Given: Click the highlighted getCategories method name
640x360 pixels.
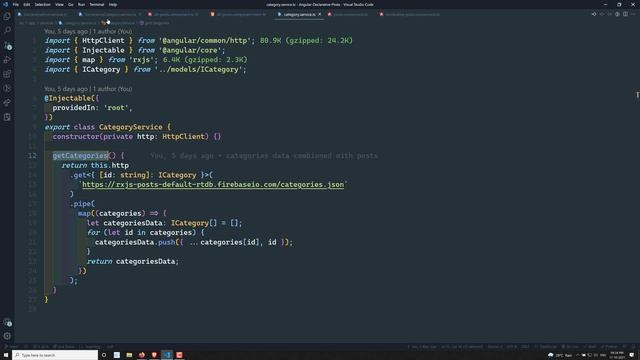Looking at the screenshot, I should 80,156.
